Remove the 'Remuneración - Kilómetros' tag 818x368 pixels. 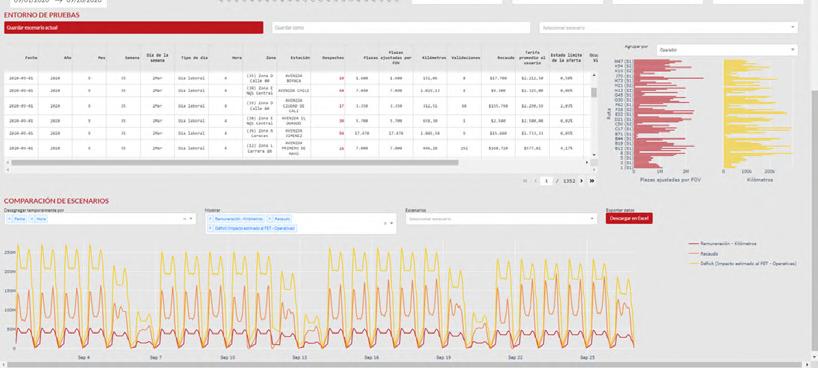click(211, 219)
